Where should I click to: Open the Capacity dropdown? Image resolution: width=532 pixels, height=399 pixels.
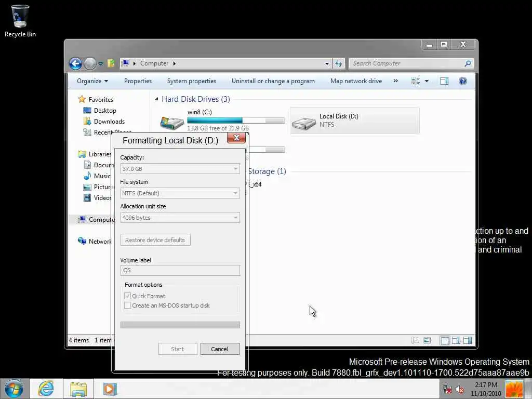tap(180, 169)
